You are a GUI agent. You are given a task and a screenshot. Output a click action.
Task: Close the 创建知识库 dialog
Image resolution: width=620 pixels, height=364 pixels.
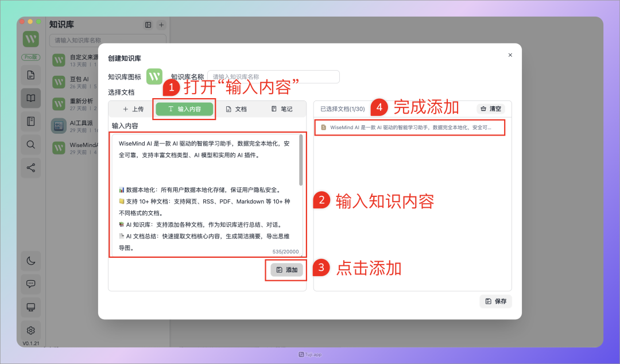coord(510,55)
